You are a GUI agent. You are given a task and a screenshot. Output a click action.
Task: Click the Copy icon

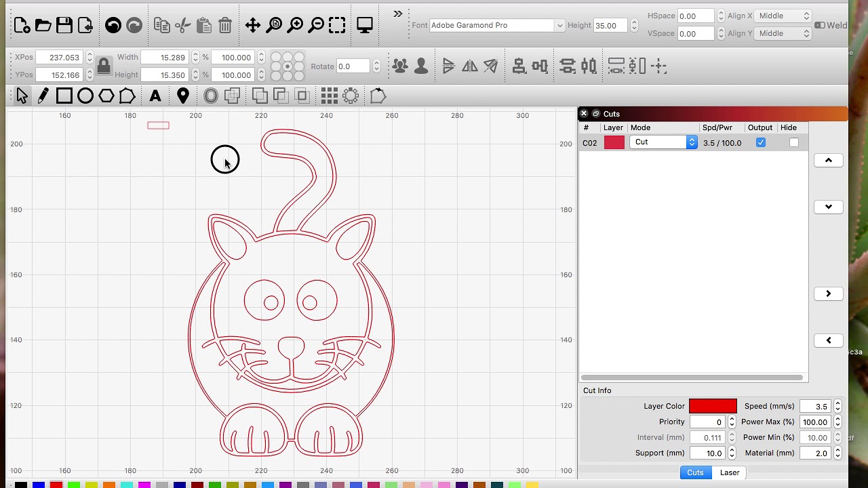pyautogui.click(x=161, y=26)
